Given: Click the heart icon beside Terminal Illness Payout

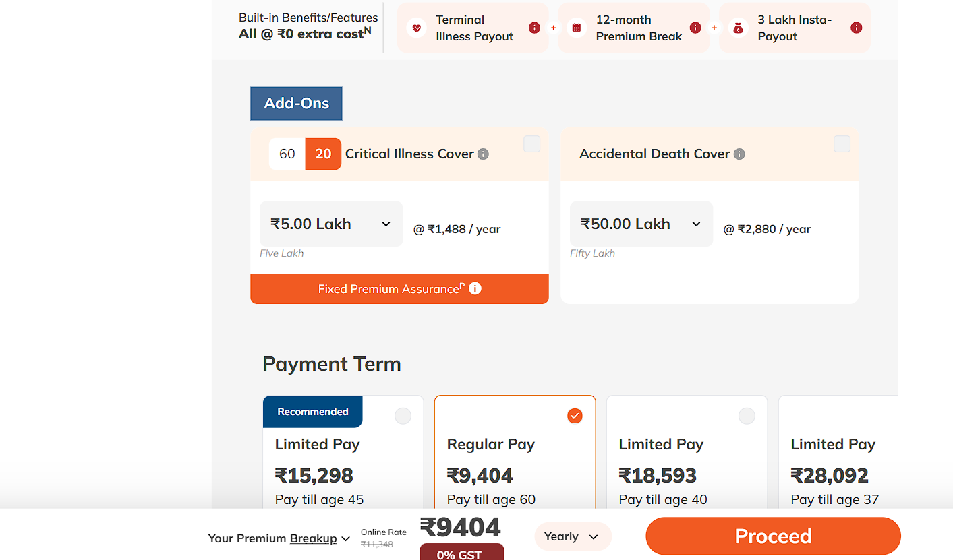Looking at the screenshot, I should point(417,27).
